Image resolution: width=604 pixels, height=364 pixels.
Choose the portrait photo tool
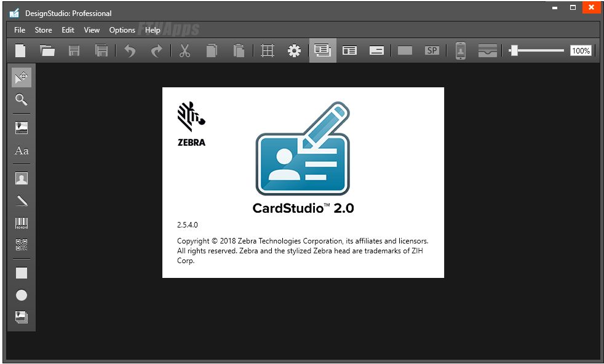click(x=22, y=178)
